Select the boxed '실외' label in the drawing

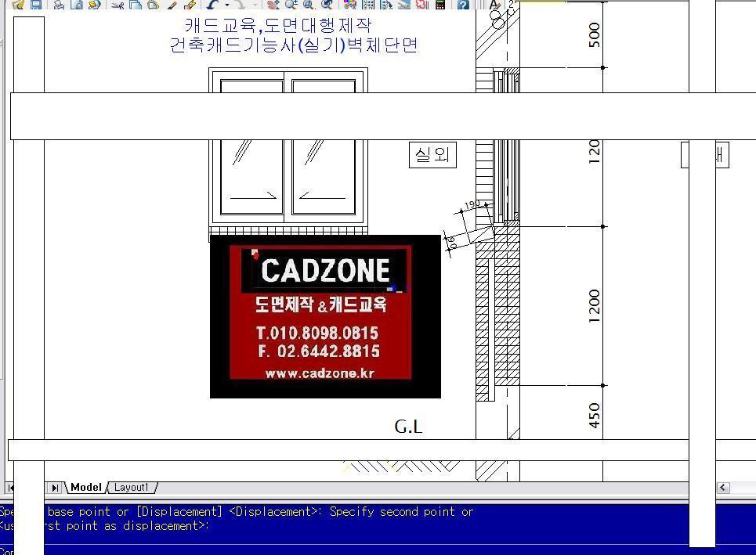pyautogui.click(x=432, y=155)
